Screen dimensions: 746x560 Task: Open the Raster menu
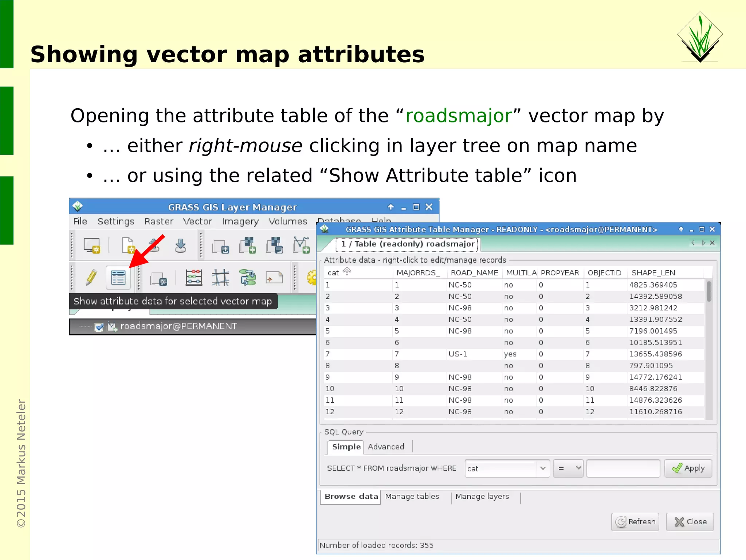pos(159,221)
